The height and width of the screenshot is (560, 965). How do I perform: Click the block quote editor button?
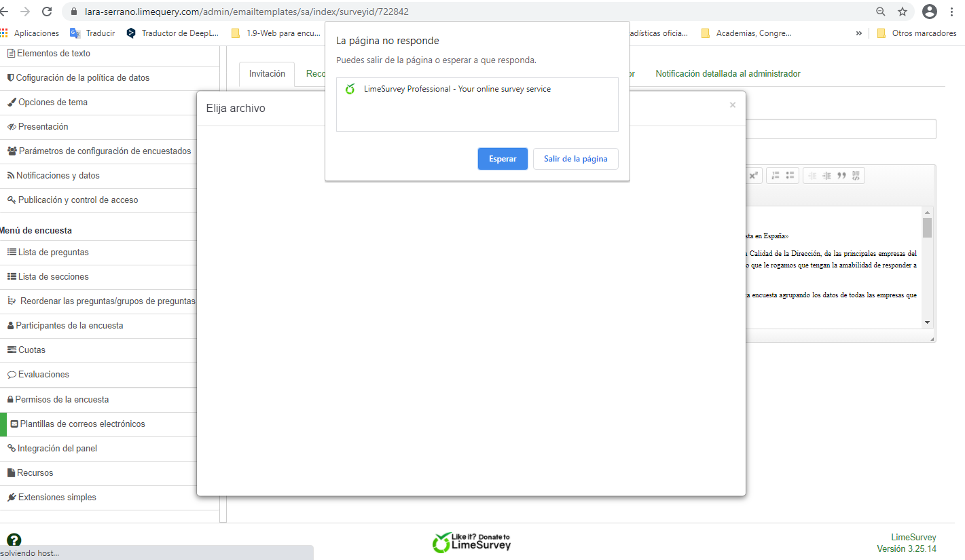click(x=842, y=176)
